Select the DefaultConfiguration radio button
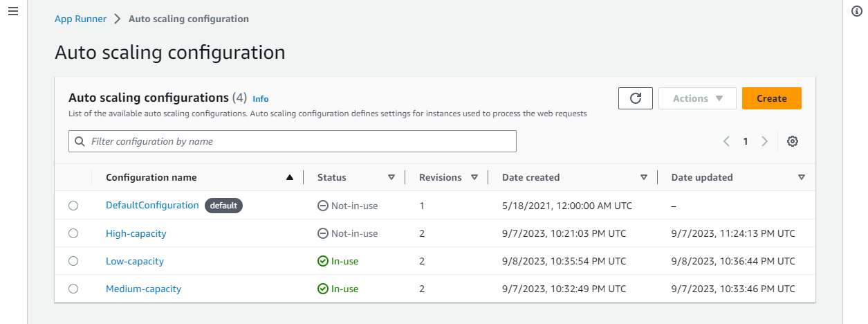 73,206
